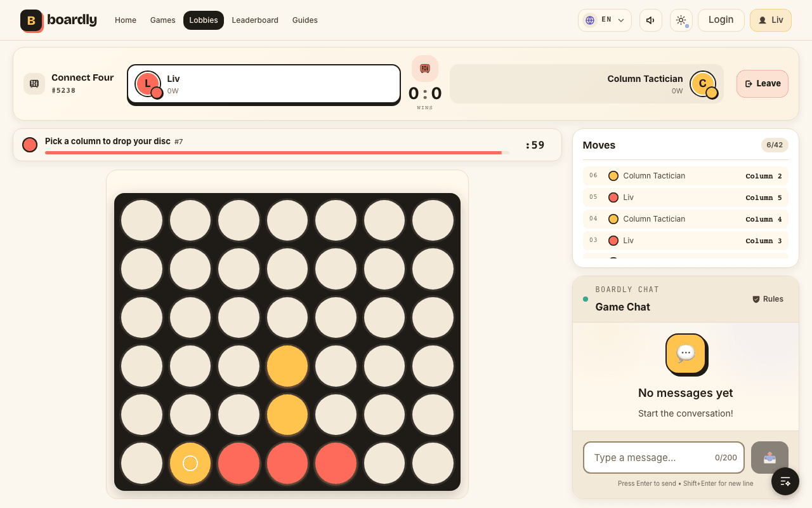Click the top cell of column 7
Image resolution: width=812 pixels, height=508 pixels.
[x=433, y=220]
